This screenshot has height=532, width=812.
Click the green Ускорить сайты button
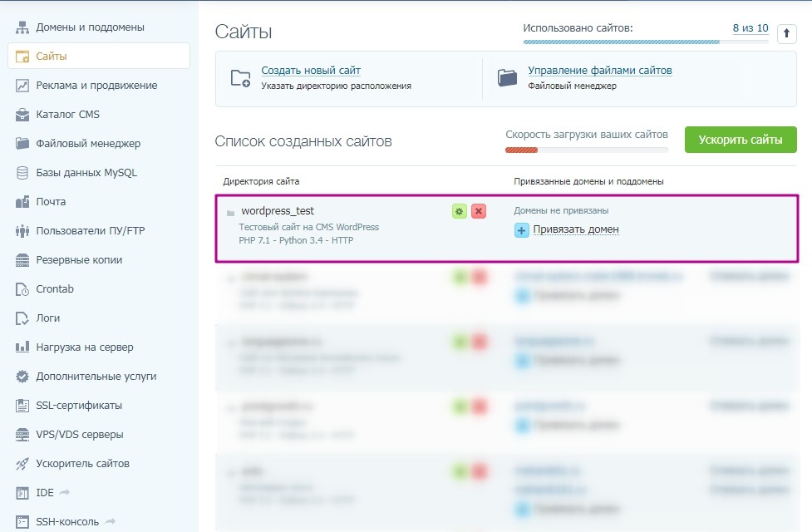[x=741, y=140]
